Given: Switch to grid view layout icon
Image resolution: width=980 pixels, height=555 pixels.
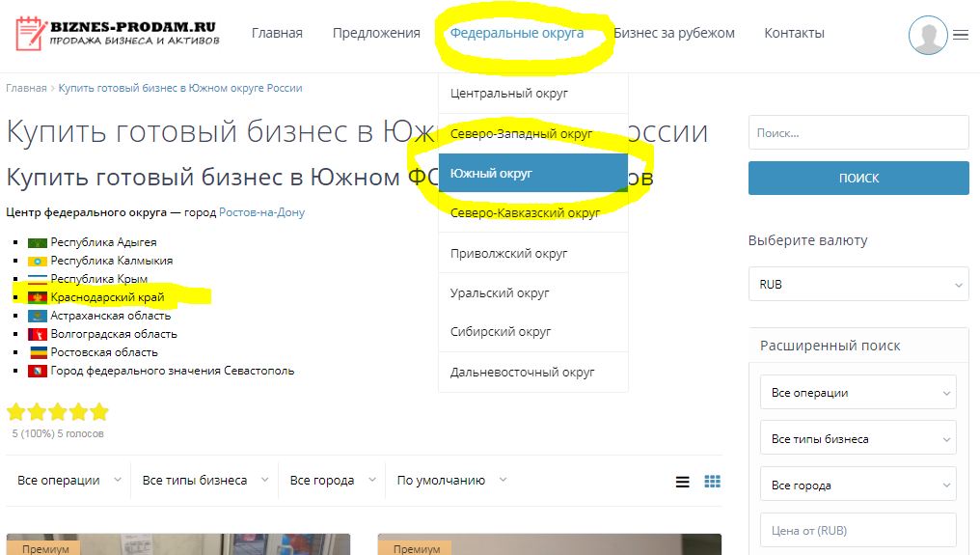Looking at the screenshot, I should pos(712,482).
